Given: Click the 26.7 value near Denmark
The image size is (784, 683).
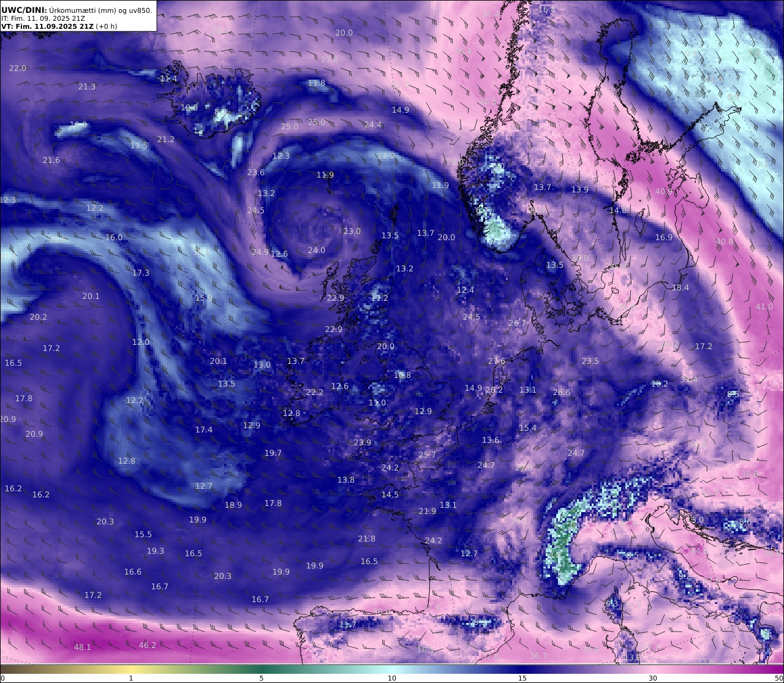Looking at the screenshot, I should tap(518, 323).
